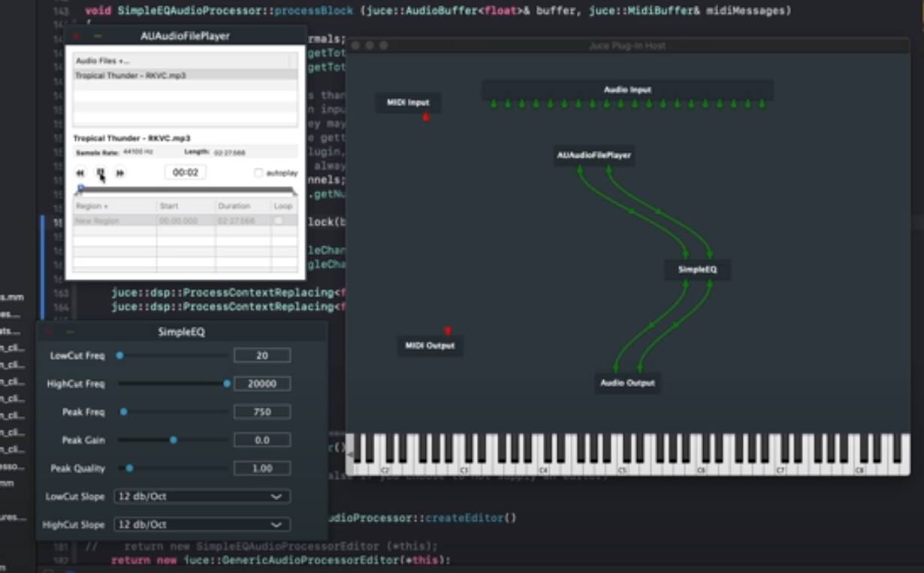
Task: Click the Juce Plug-In Host title bar
Action: pos(627,46)
